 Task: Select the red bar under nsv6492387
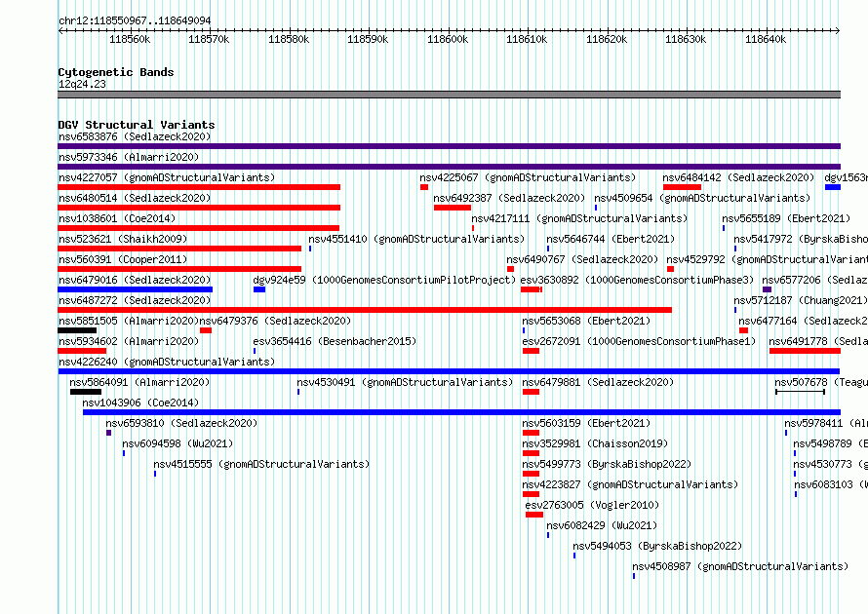tap(453, 208)
